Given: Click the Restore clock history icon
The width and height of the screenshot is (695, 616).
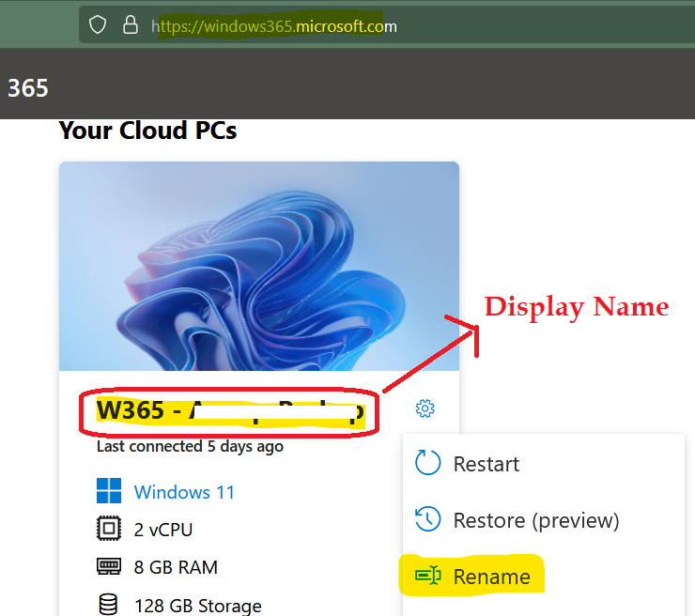Looking at the screenshot, I should (x=427, y=519).
